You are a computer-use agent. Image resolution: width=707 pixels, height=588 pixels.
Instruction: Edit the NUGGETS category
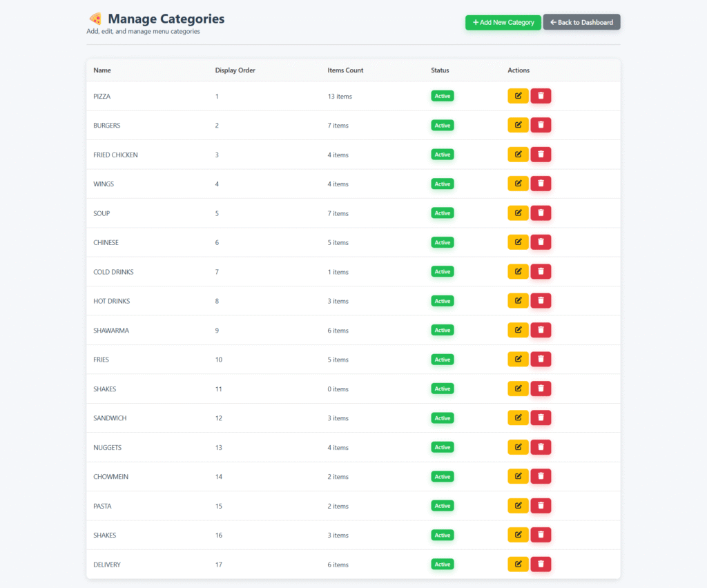(518, 447)
